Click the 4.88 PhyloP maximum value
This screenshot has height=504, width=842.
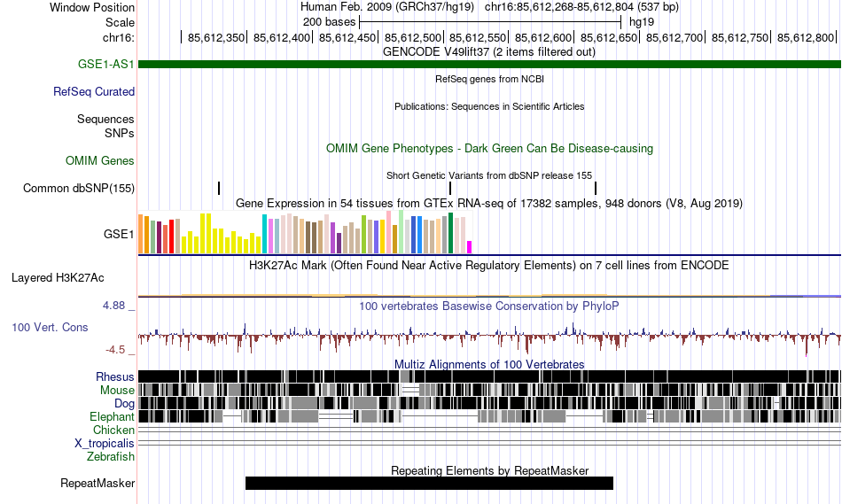click(113, 306)
